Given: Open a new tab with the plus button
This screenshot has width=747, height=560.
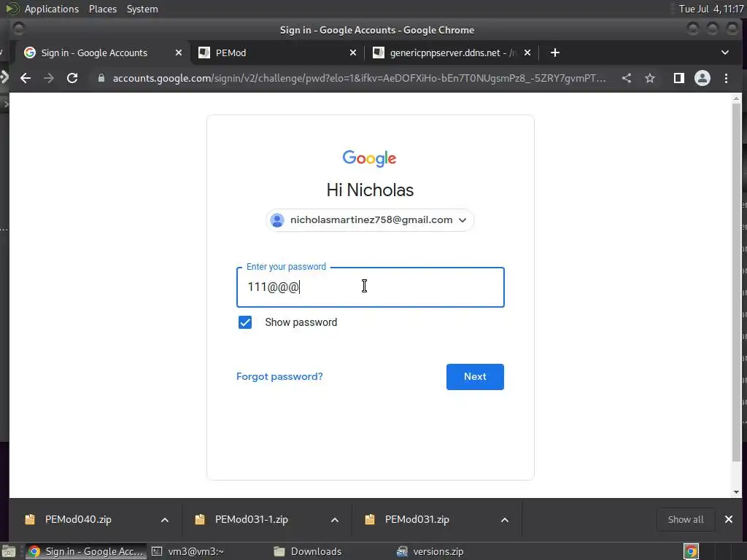Looking at the screenshot, I should click(555, 52).
